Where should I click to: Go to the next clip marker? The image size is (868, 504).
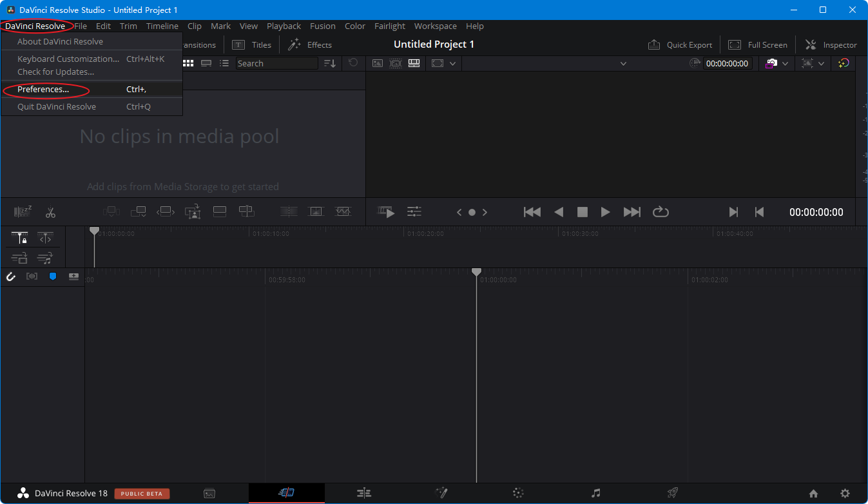point(733,212)
